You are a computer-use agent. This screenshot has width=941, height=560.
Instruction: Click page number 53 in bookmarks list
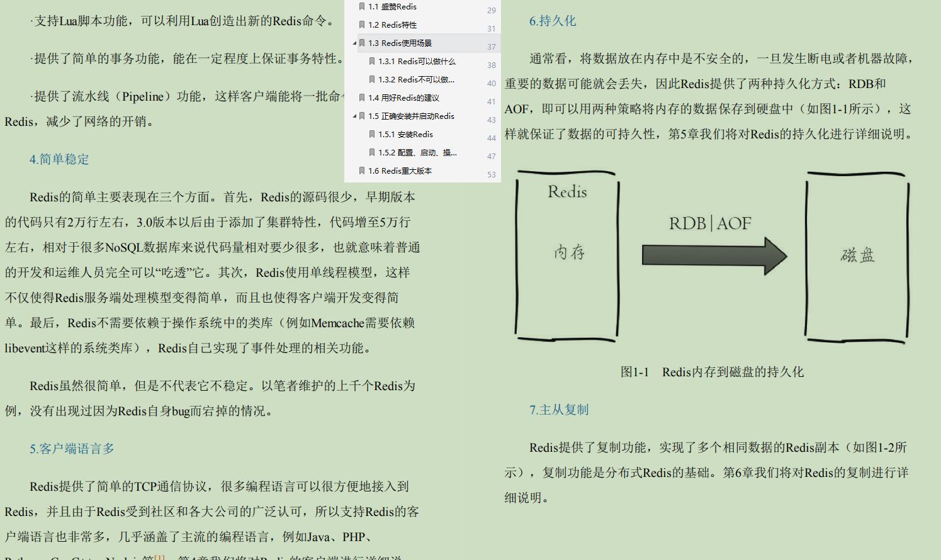pos(492,175)
